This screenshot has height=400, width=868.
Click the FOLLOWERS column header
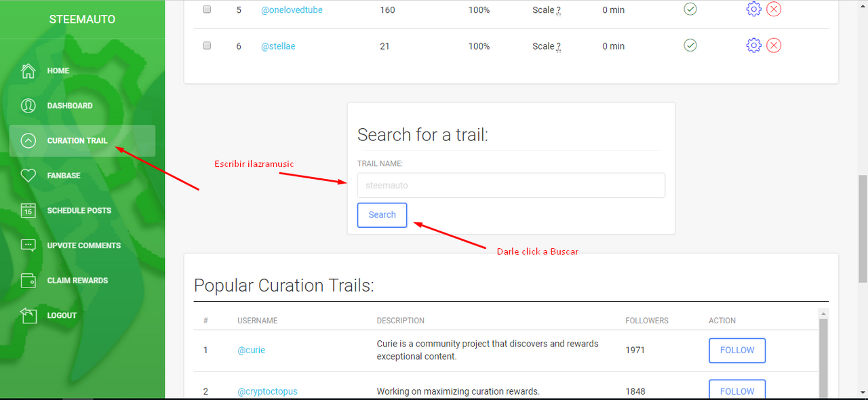(647, 321)
